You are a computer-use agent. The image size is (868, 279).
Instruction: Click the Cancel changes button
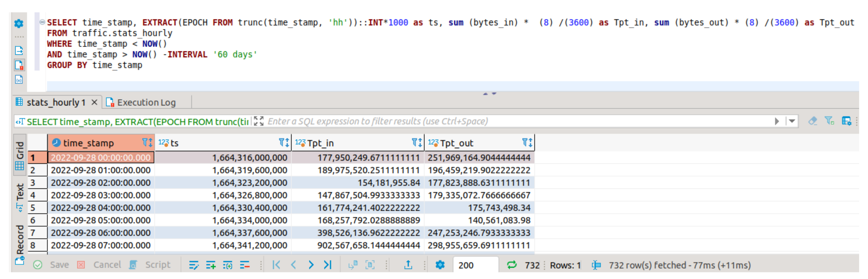coord(99,265)
